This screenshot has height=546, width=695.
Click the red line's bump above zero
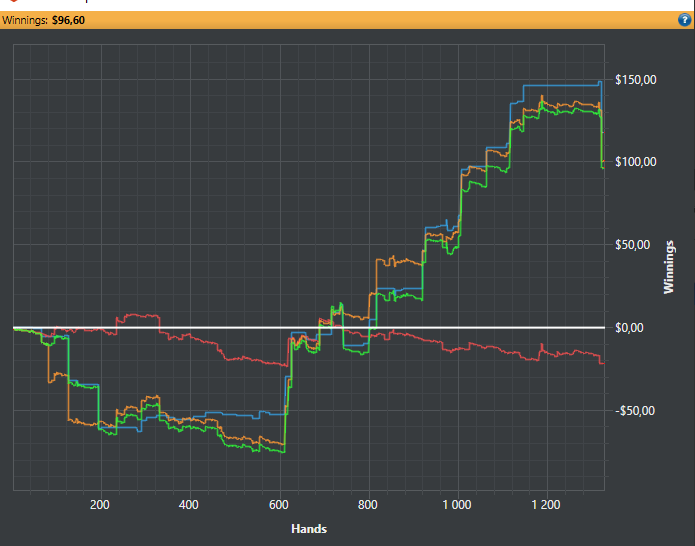[x=137, y=317]
